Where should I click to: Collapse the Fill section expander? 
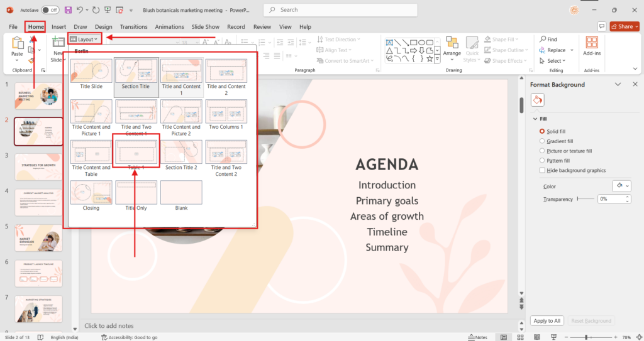pyautogui.click(x=535, y=119)
